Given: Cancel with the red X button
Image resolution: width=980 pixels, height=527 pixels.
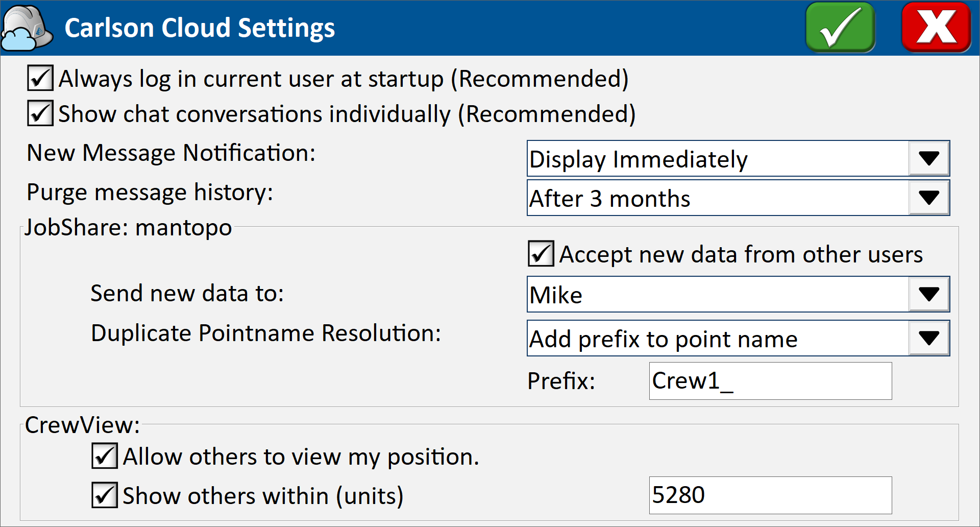Looking at the screenshot, I should (936, 28).
